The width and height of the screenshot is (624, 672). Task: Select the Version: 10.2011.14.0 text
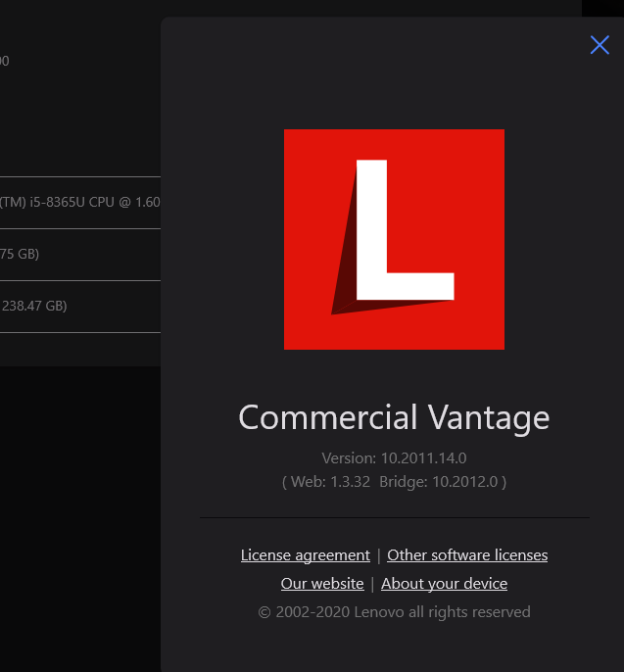click(394, 458)
